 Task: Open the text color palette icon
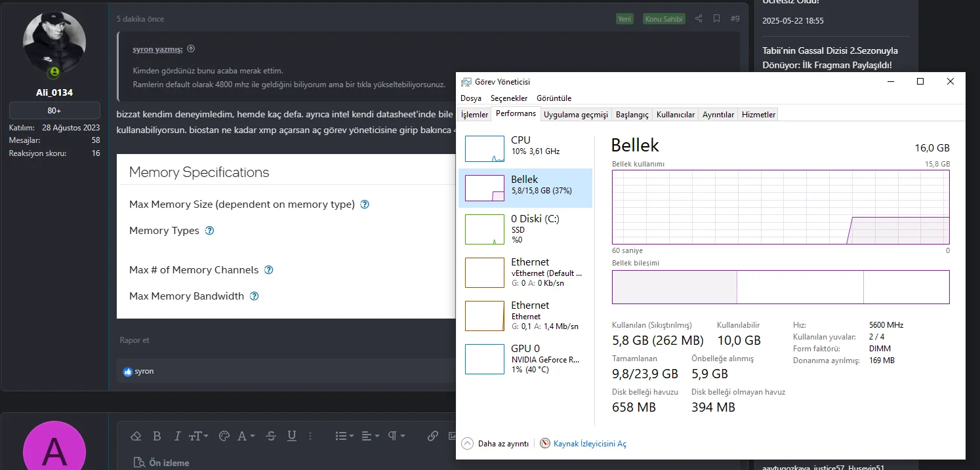pos(224,436)
